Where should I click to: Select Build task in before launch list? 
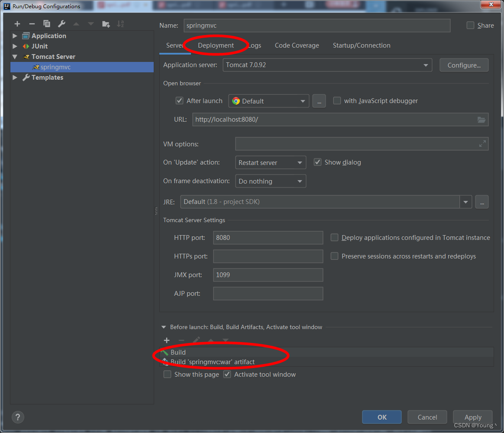327,352
